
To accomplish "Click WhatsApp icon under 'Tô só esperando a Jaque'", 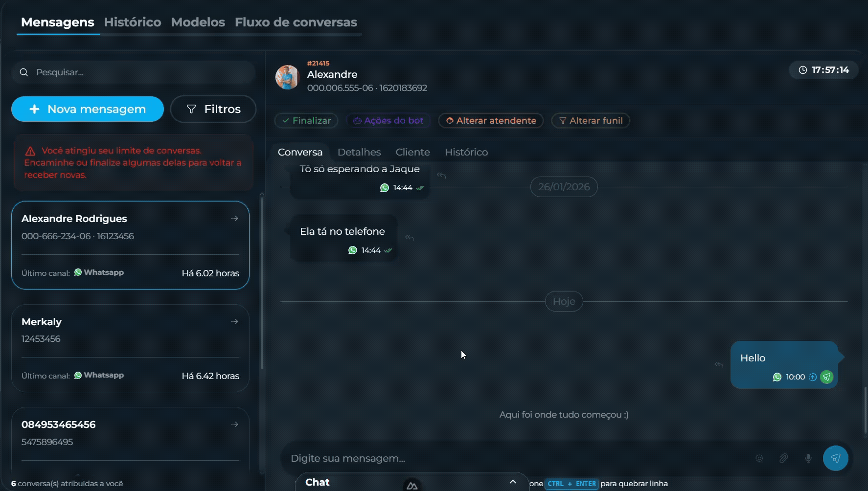I will pos(385,188).
